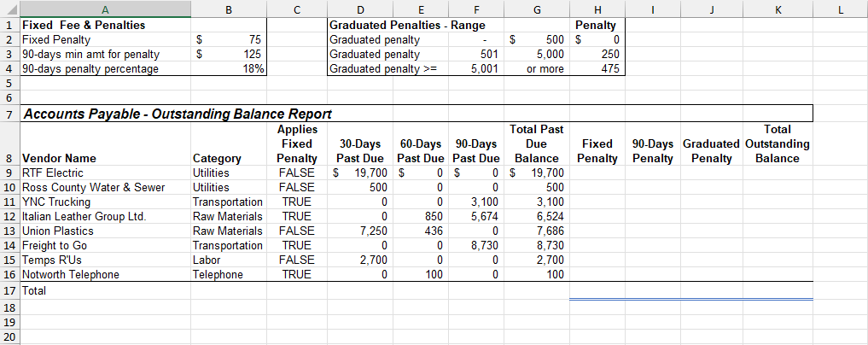Click the 5,000 range upper limit
This screenshot has width=868, height=345.
pyautogui.click(x=536, y=55)
